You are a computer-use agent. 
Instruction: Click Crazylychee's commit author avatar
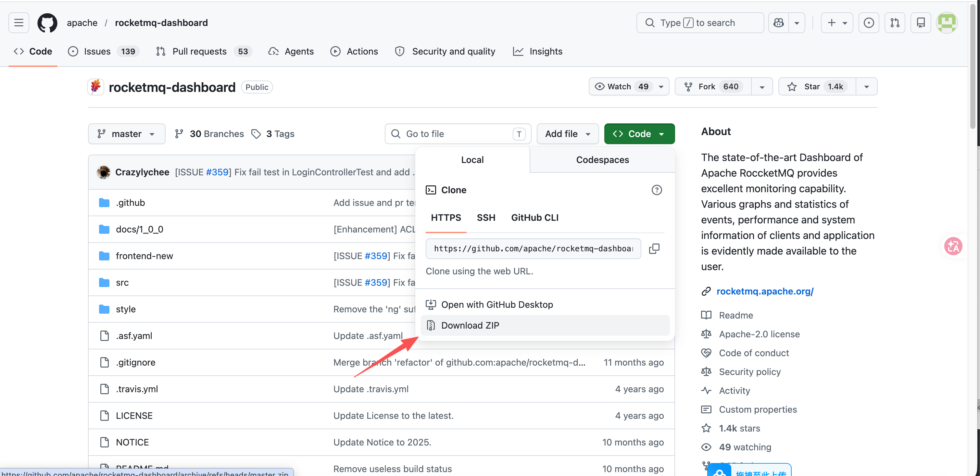tap(104, 172)
